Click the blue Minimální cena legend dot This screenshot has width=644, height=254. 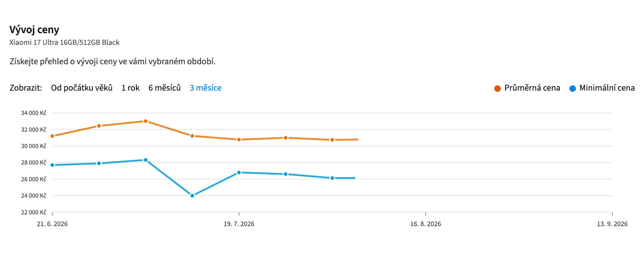click(x=573, y=88)
